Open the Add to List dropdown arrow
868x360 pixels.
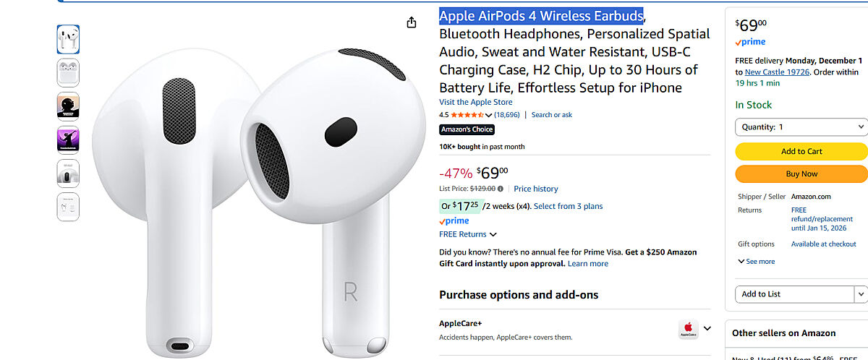[x=861, y=294]
